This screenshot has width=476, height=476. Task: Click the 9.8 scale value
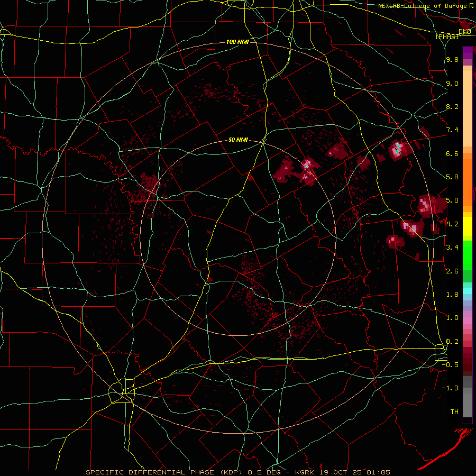[x=452, y=59]
